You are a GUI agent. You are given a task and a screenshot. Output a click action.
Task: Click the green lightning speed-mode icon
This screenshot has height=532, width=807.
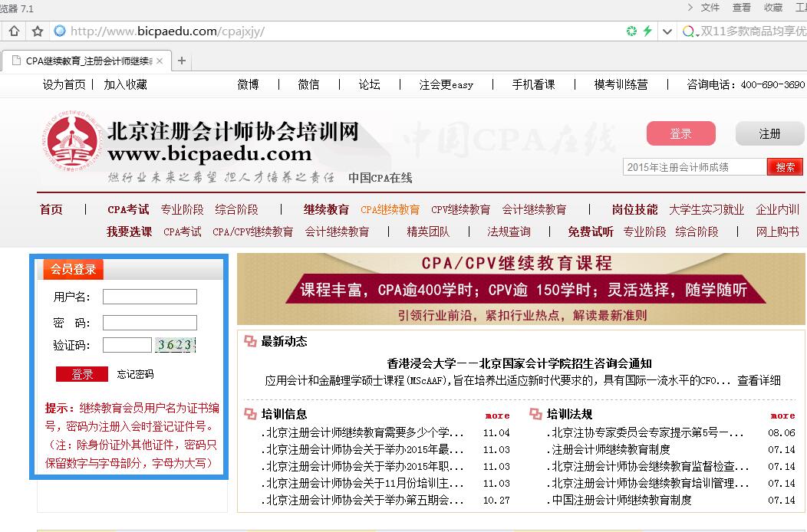648,31
